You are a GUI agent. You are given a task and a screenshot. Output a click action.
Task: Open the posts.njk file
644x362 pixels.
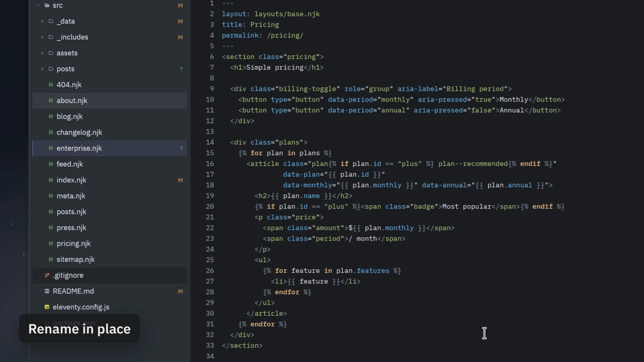click(x=109, y=212)
